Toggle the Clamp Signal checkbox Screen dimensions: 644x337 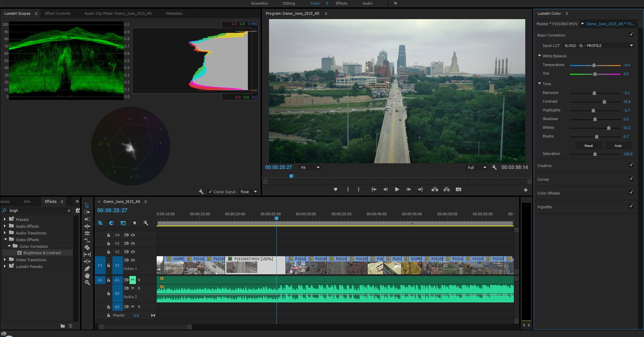(x=210, y=192)
